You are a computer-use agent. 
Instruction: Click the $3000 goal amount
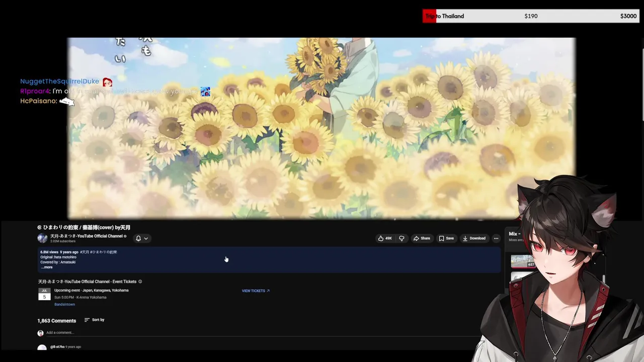[628, 16]
